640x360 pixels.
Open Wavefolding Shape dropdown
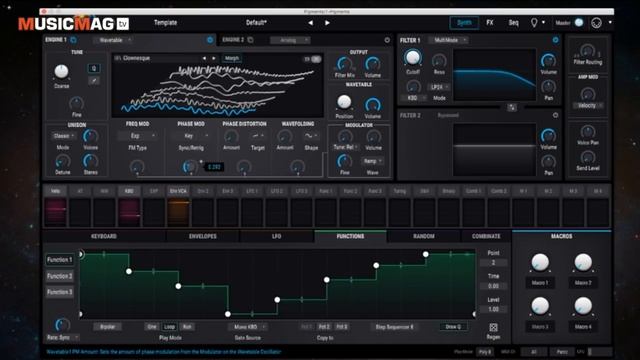pyautogui.click(x=311, y=136)
